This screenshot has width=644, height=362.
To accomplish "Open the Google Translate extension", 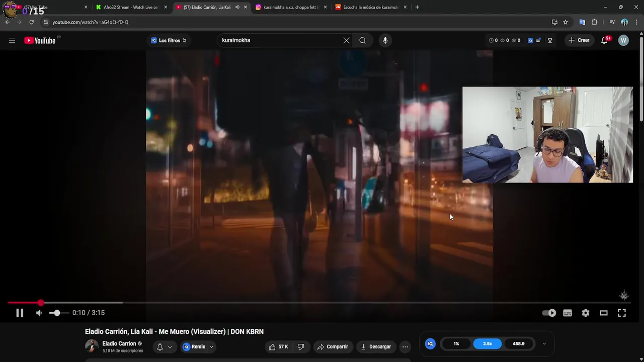I will tap(582, 22).
